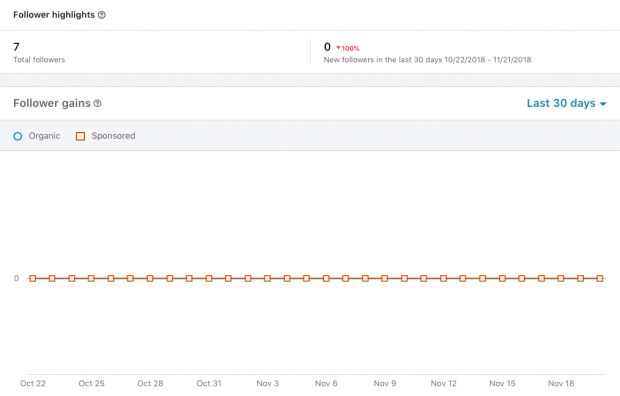Select the Nov 3 data point
This screenshot has height=396, width=620.
(267, 279)
